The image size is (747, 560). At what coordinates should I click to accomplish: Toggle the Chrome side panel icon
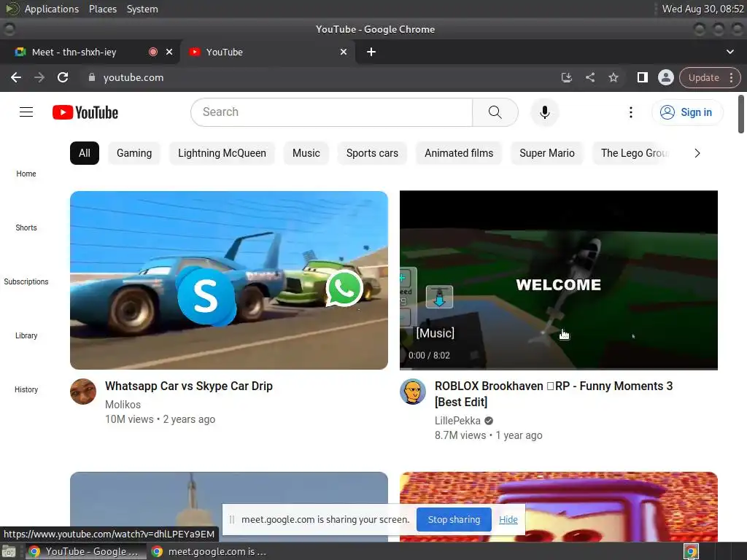(x=642, y=77)
